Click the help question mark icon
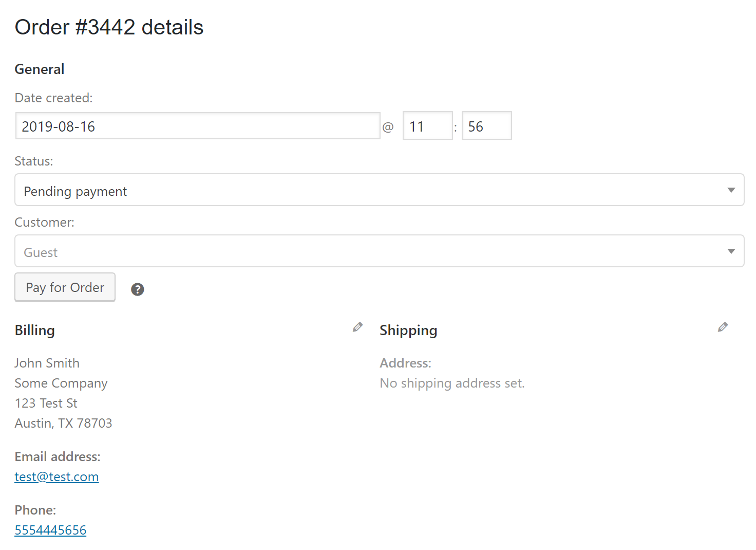 [x=138, y=289]
